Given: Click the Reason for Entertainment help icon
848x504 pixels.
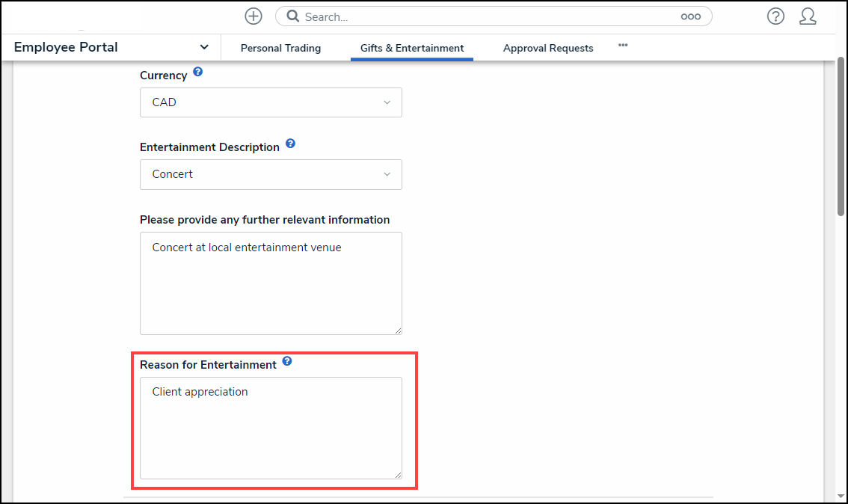Looking at the screenshot, I should point(287,362).
